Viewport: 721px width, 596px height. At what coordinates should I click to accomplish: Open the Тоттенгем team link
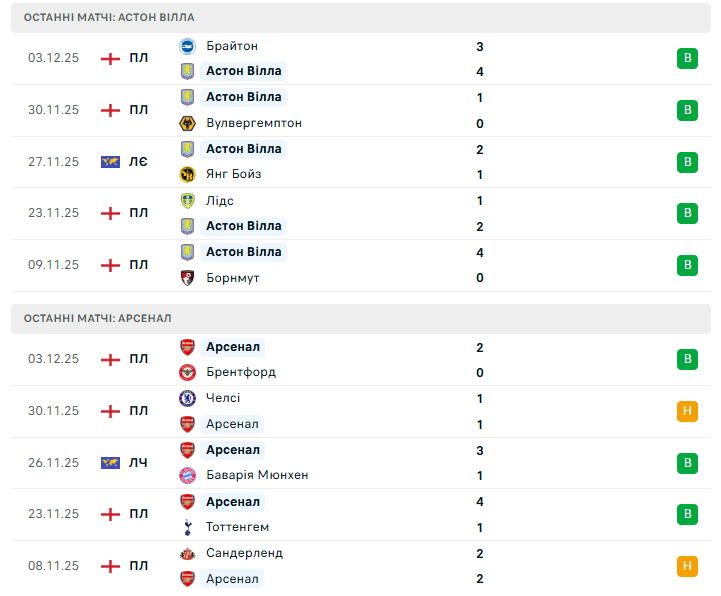click(x=237, y=527)
